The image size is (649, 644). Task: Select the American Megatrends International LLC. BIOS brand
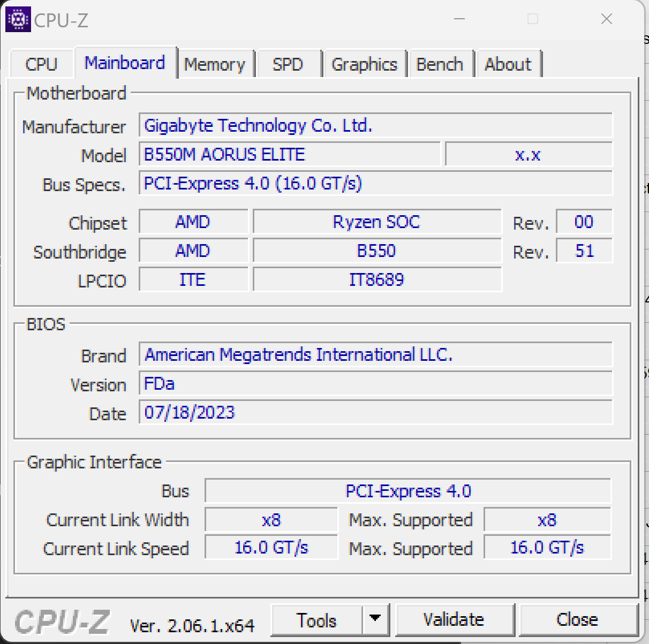pos(375,355)
